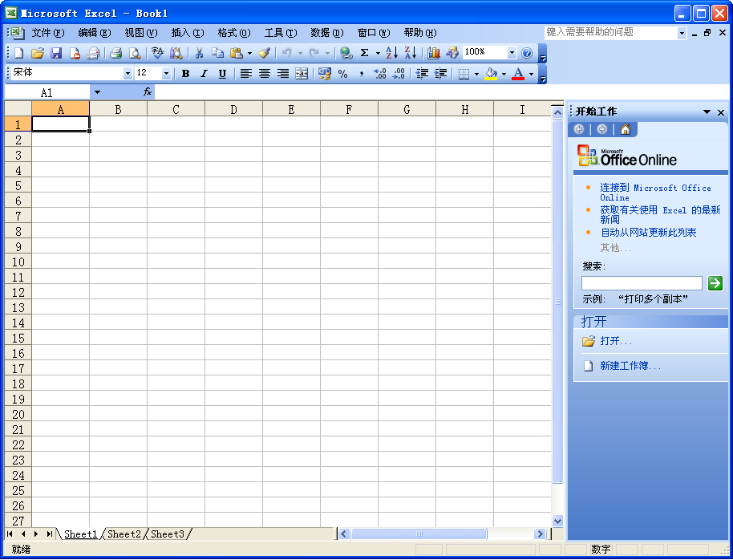Toggle Align Right for the cell
This screenshot has width=733, height=560.
tap(283, 74)
